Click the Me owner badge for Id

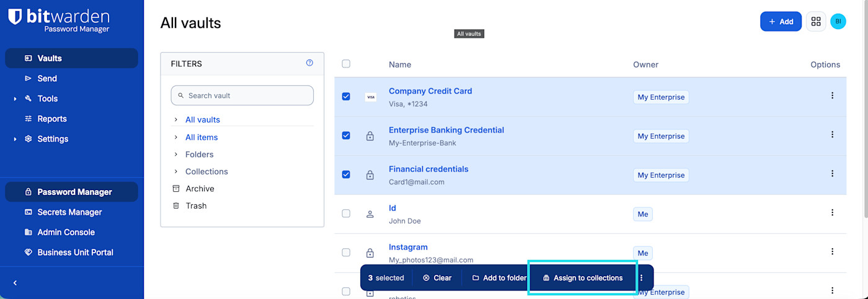(x=643, y=214)
